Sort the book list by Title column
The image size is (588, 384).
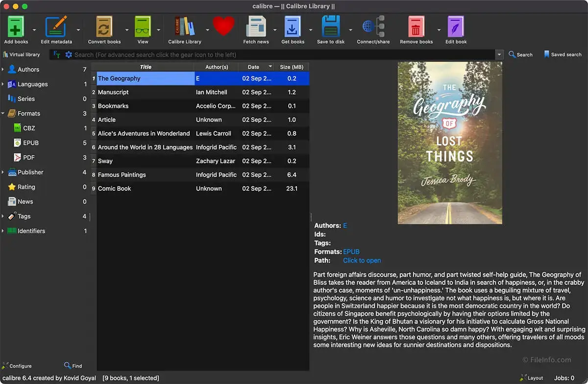146,67
